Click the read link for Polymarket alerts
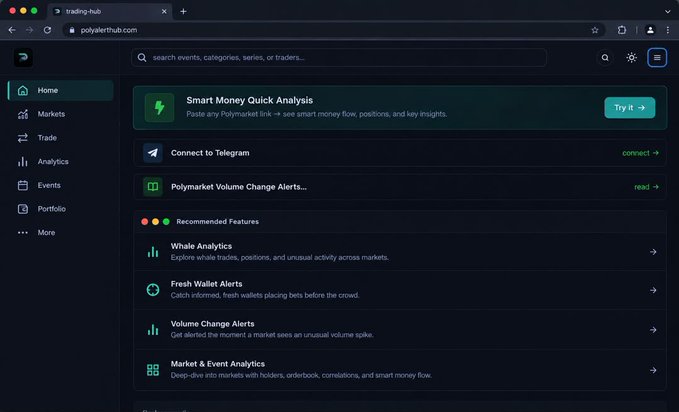Screen dimensions: 679x412 point(647,187)
